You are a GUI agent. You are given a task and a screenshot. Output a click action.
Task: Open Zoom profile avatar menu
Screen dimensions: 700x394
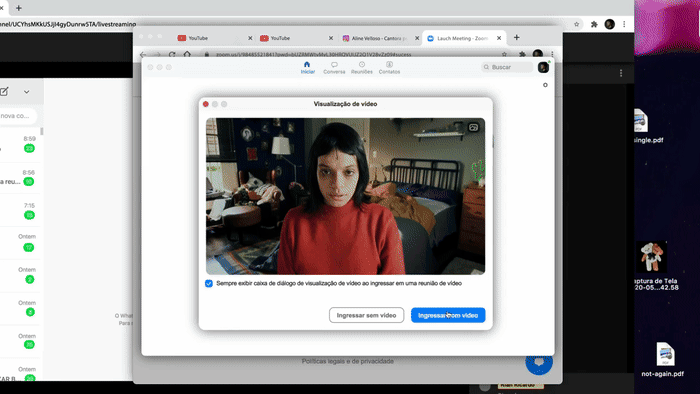pos(543,67)
